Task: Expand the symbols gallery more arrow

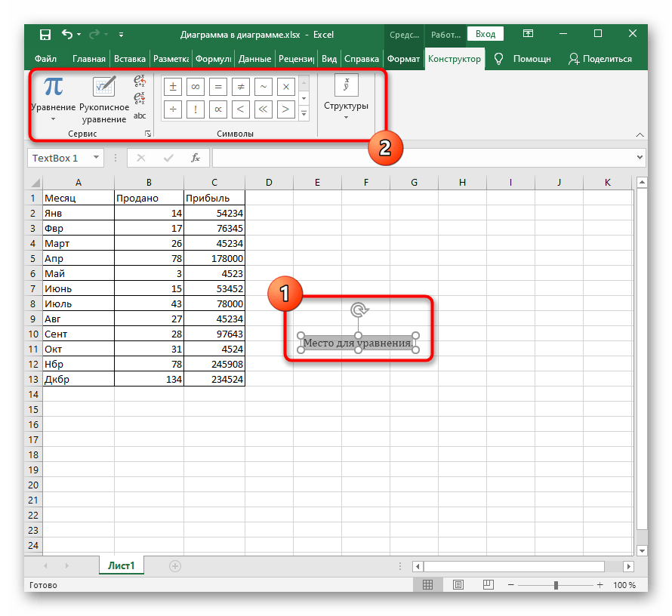Action: point(304,113)
